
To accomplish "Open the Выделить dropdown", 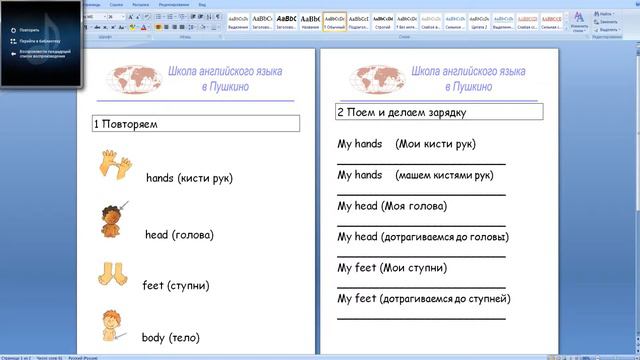I will coord(607,29).
